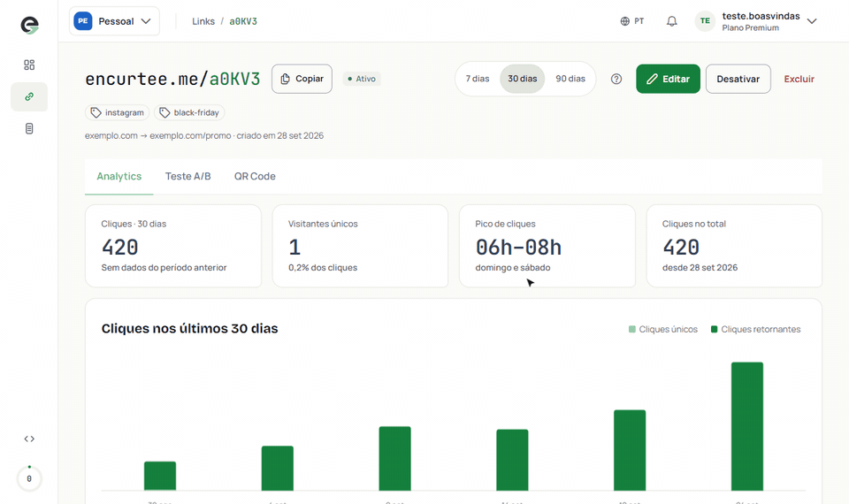
Task: Open the notifications bell
Action: (x=671, y=21)
